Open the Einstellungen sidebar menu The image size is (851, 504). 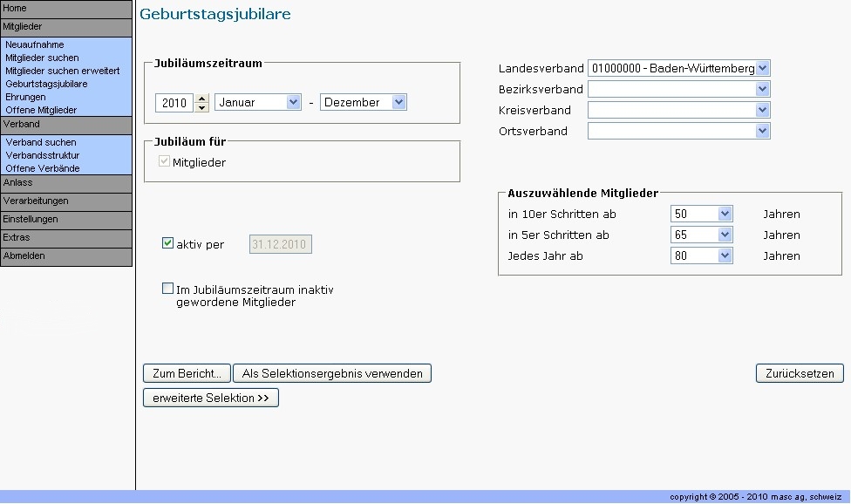coord(66,220)
